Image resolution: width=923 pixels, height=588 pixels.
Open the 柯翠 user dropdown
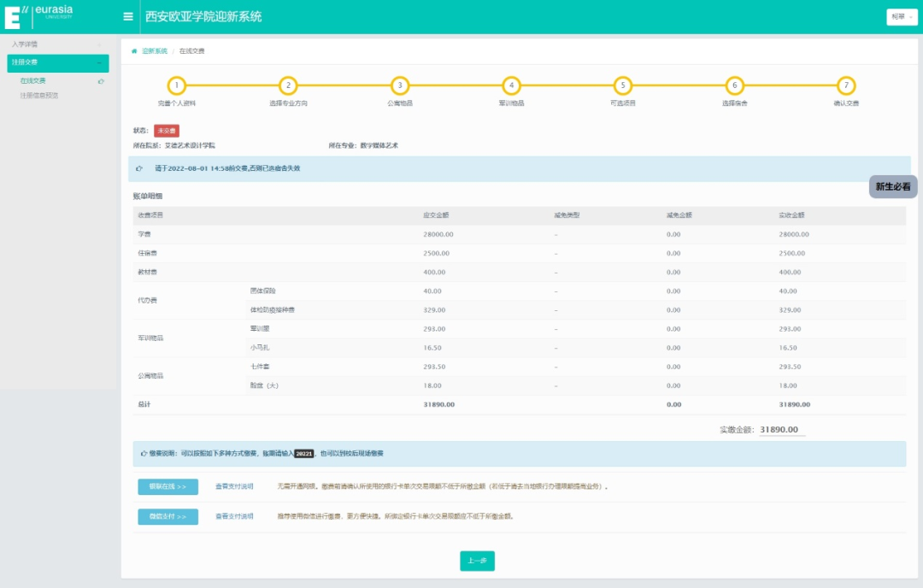click(901, 17)
